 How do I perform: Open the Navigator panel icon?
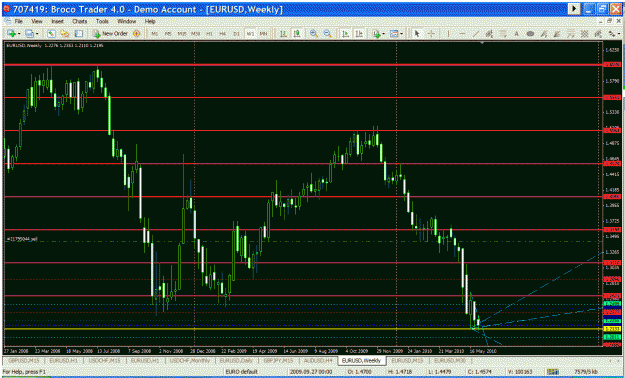79,34
